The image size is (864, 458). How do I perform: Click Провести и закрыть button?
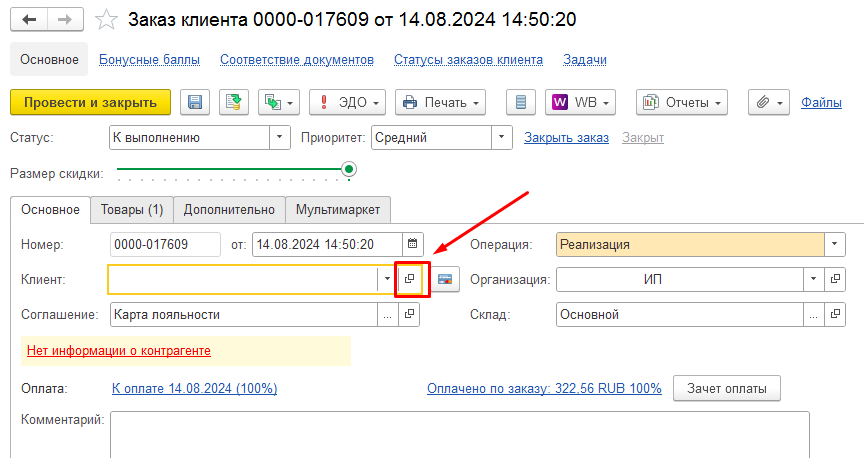click(x=90, y=103)
